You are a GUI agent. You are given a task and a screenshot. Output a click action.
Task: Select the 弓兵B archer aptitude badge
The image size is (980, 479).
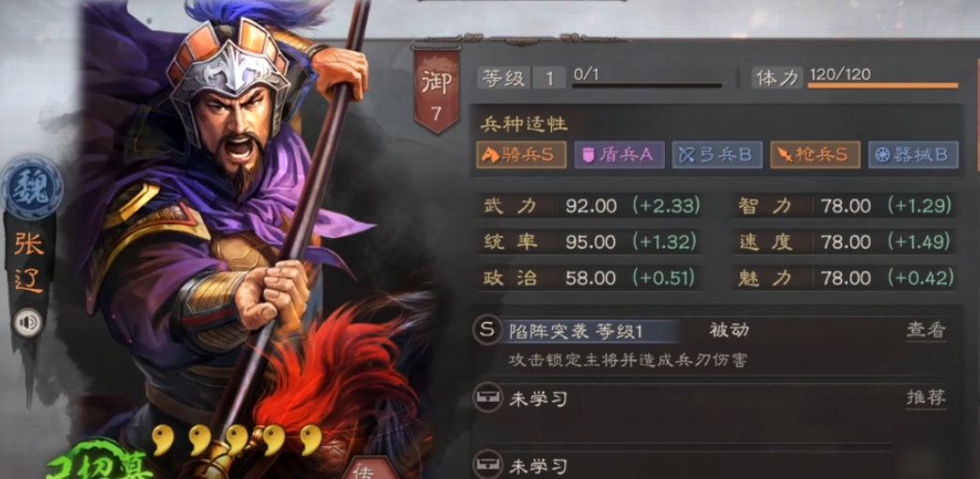(x=717, y=154)
